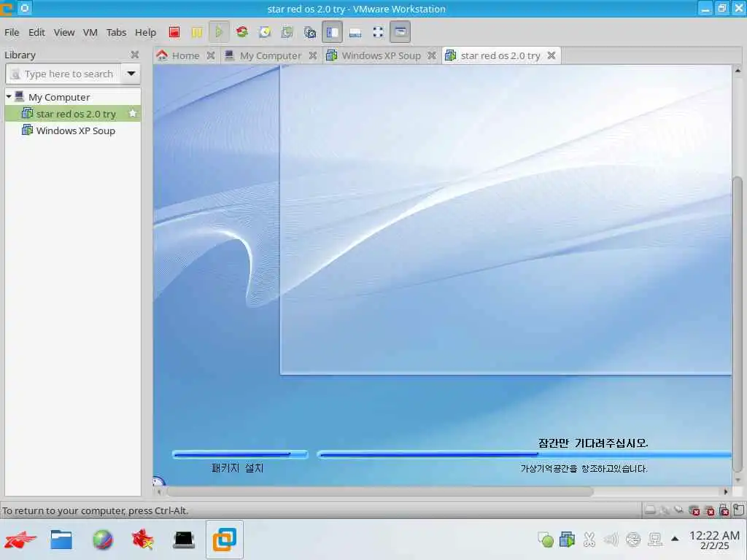This screenshot has width=747, height=560.
Task: Click the red Power Off toolbar icon
Action: (174, 32)
